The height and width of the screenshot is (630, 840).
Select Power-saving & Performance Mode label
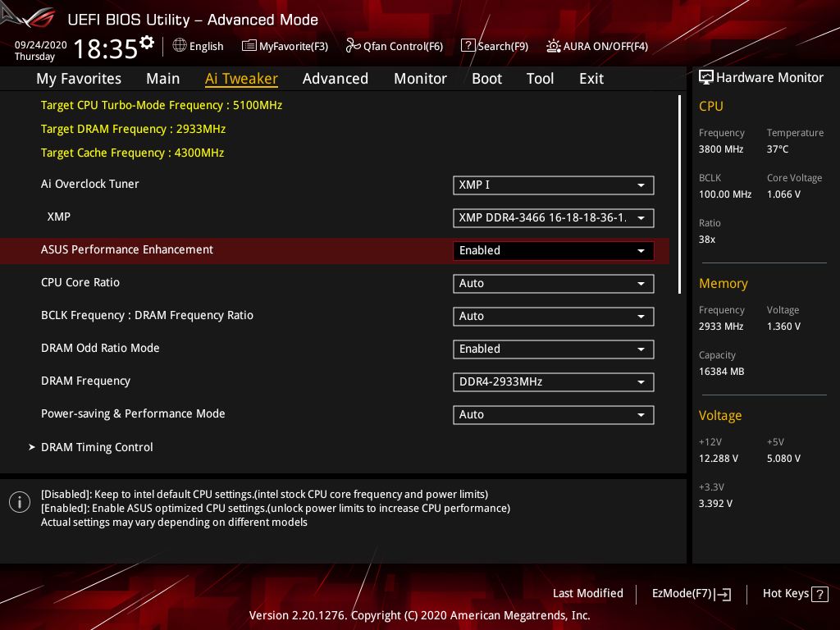(133, 413)
